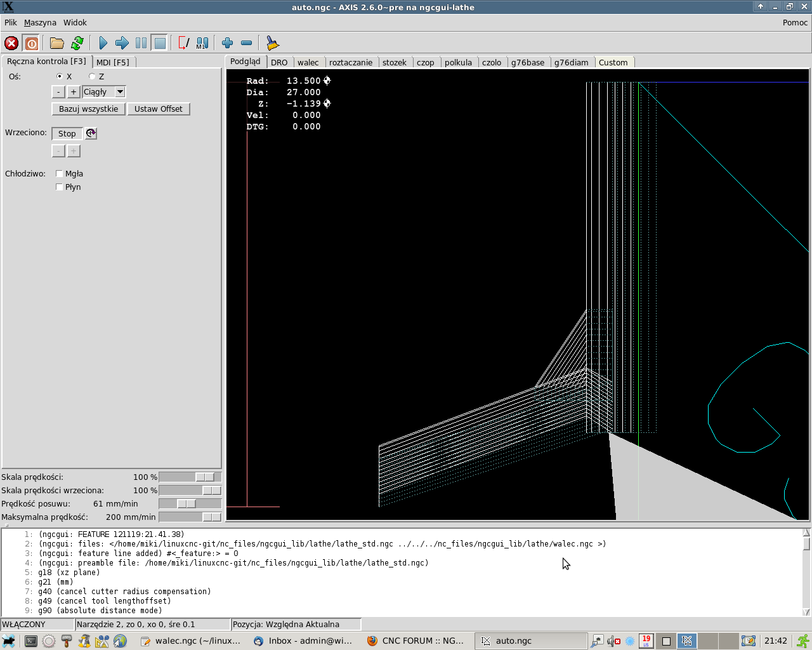The width and height of the screenshot is (812, 650).
Task: Click the volume muted tray icon
Action: point(613,641)
